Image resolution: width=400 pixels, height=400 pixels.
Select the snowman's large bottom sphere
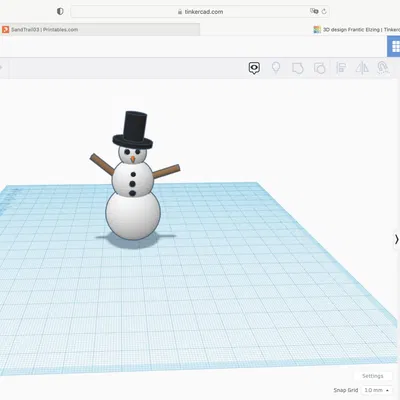pyautogui.click(x=133, y=215)
